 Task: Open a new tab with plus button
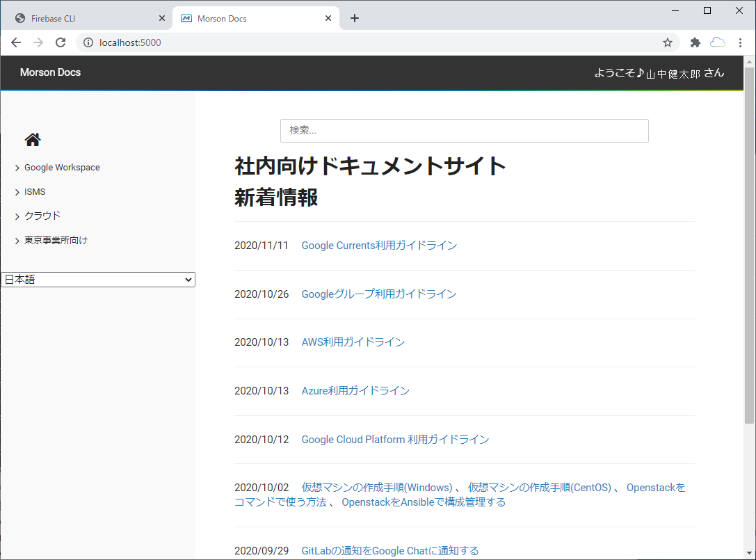pos(355,18)
